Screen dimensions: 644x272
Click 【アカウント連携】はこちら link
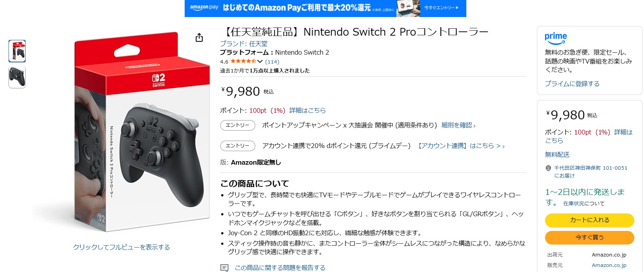[460, 146]
